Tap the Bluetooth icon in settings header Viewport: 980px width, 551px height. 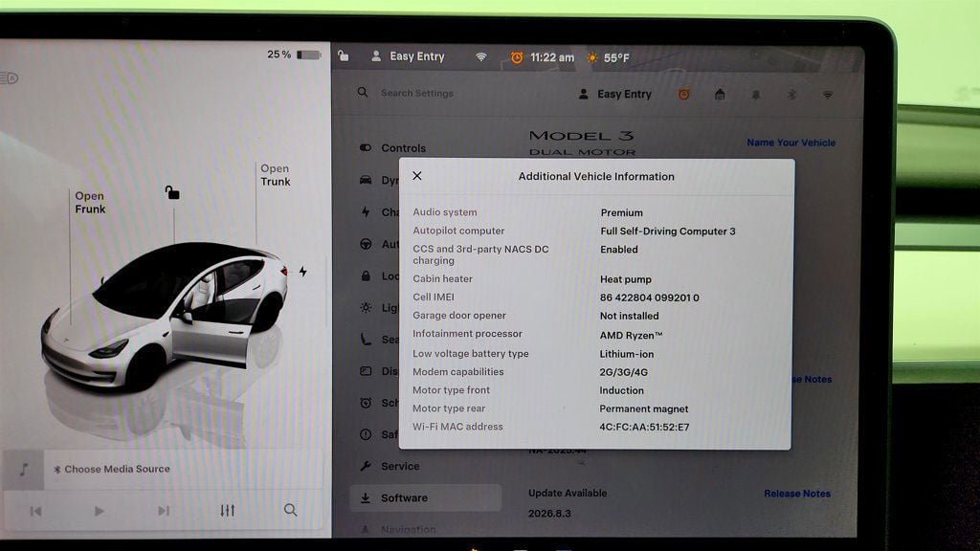point(791,95)
